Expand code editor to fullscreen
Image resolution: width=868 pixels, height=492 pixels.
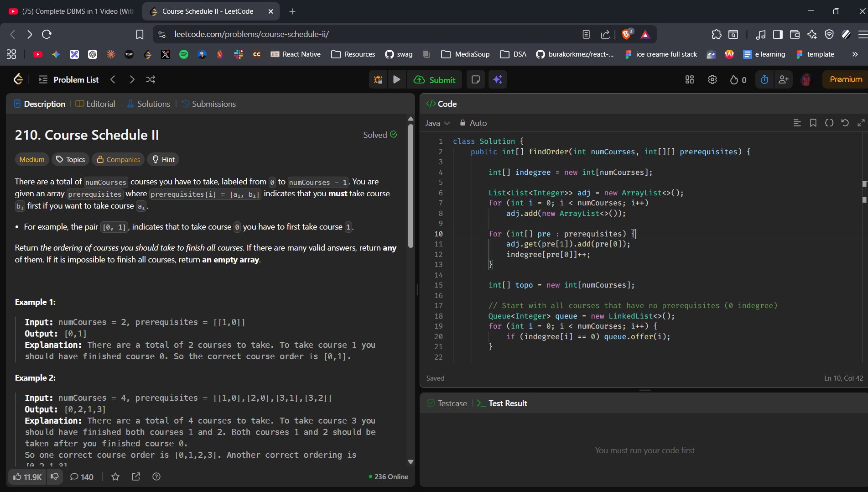(x=861, y=123)
